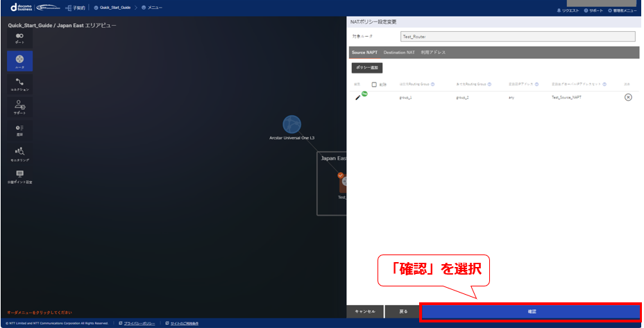The height and width of the screenshot is (328, 644).
Task: Switch to Source NAPT tab
Action: click(x=365, y=53)
